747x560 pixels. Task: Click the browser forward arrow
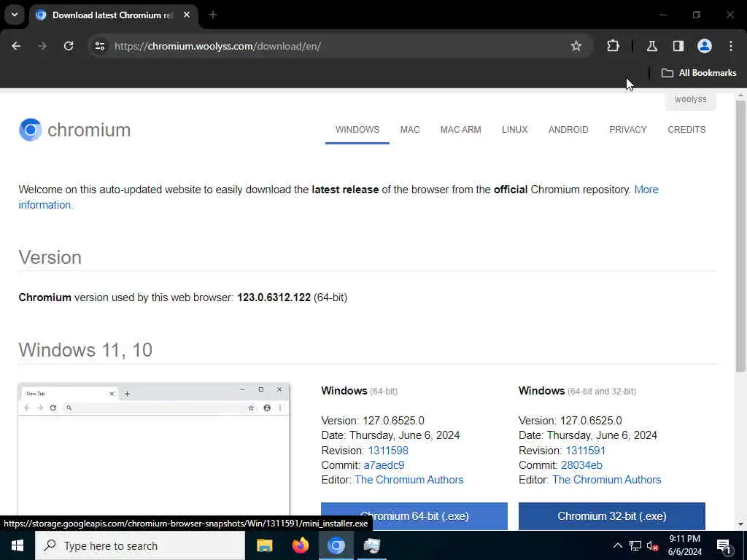tap(42, 46)
